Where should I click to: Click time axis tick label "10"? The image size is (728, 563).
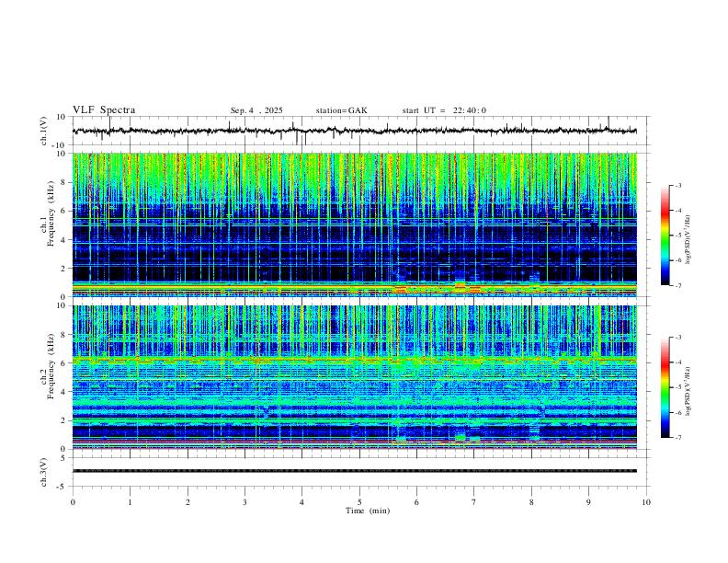(x=646, y=502)
